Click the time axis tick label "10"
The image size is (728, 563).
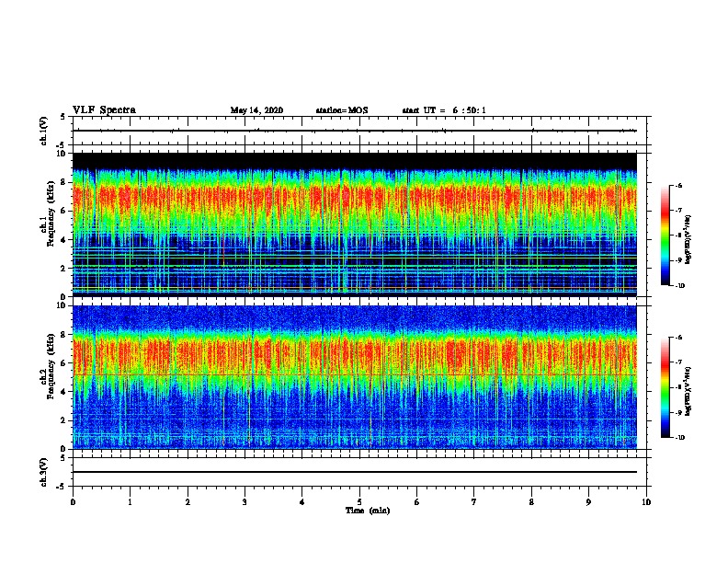tap(646, 502)
